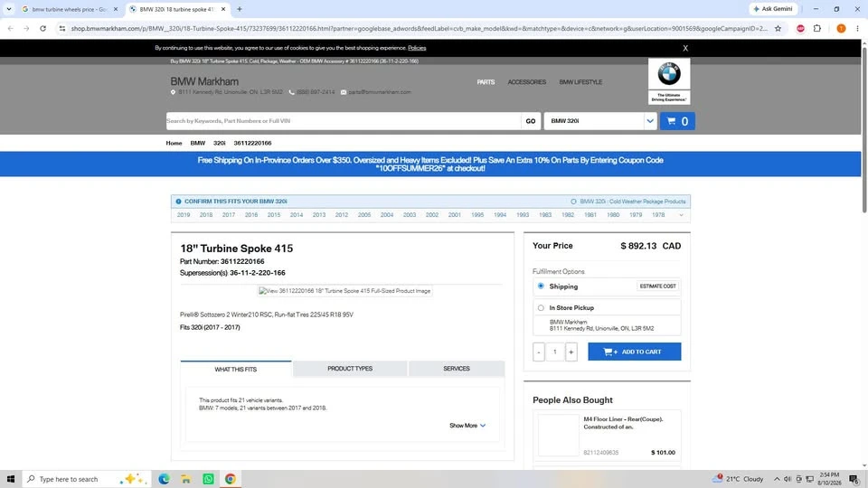The image size is (868, 488).
Task: Select model year 2017
Action: (229, 215)
